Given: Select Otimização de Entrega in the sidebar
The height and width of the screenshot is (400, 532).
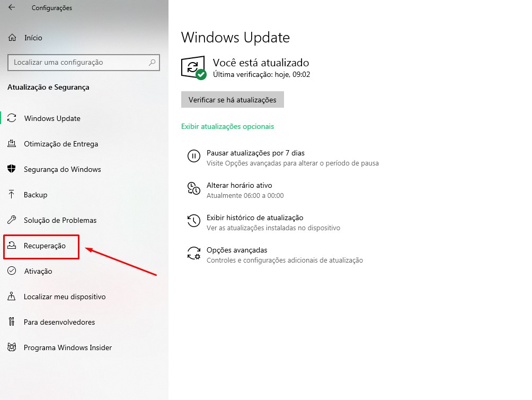Looking at the screenshot, I should pos(61,144).
